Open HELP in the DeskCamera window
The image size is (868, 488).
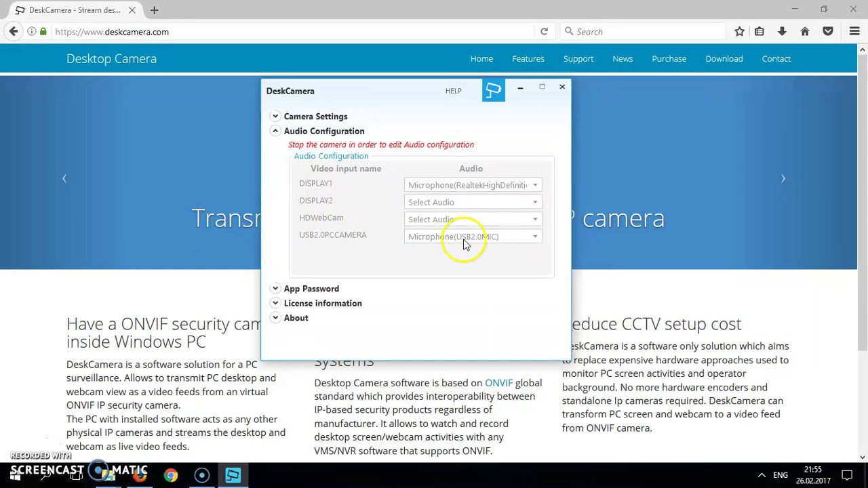453,91
